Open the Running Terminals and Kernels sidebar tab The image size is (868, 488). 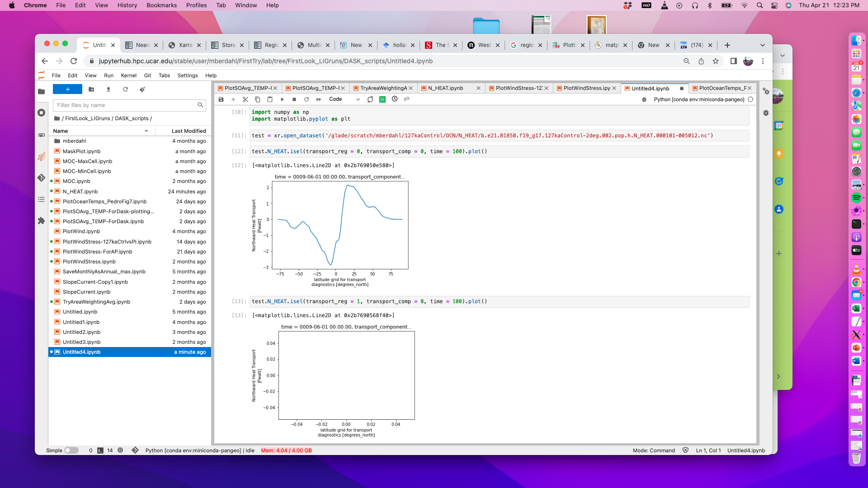[42, 113]
